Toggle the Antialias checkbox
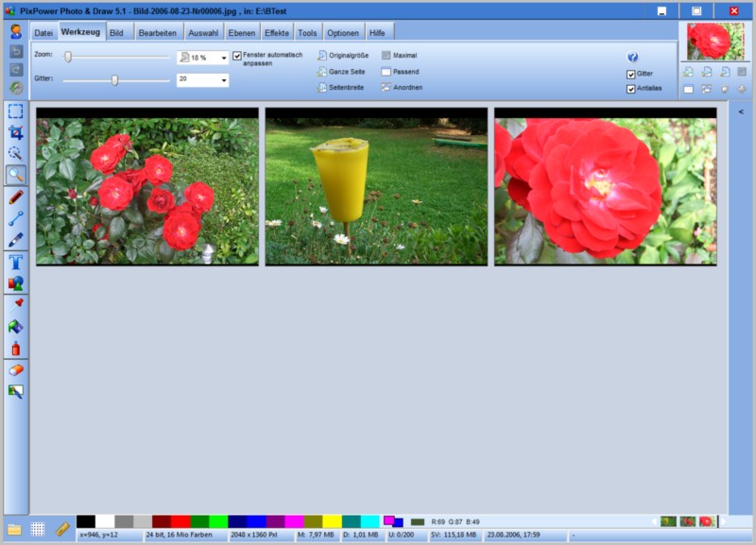The height and width of the screenshot is (545, 756). click(630, 89)
